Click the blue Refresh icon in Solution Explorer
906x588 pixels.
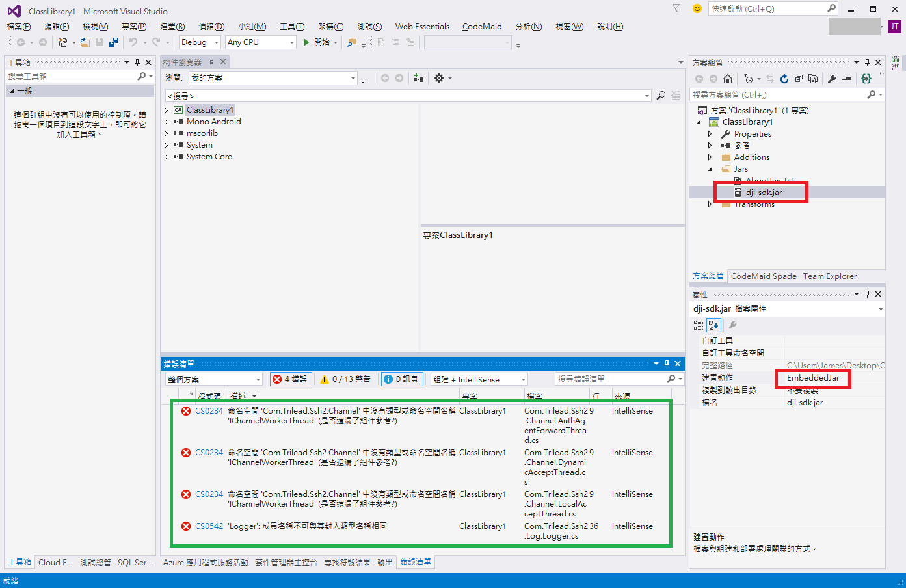[784, 79]
